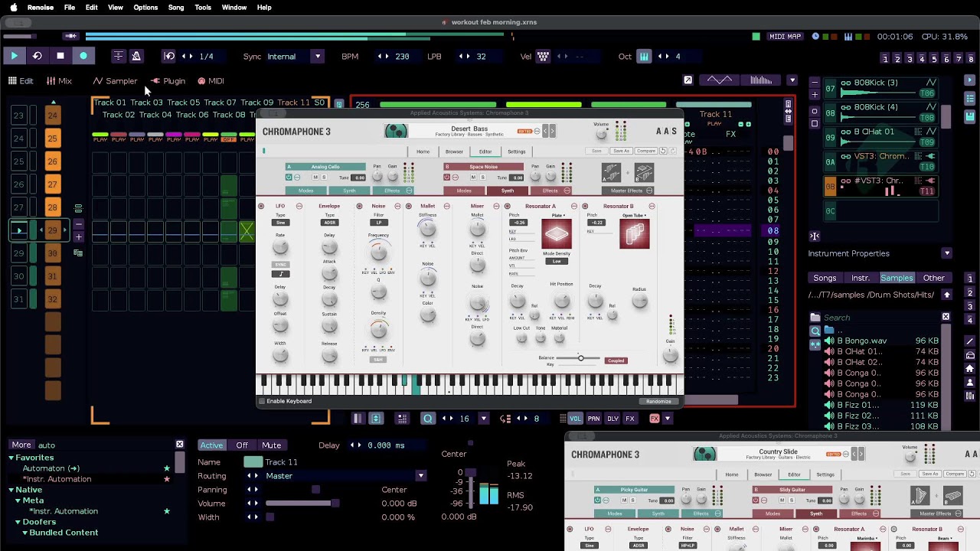Viewport: 980px width, 551px height.
Task: Open the MIDI tab
Action: pos(211,81)
